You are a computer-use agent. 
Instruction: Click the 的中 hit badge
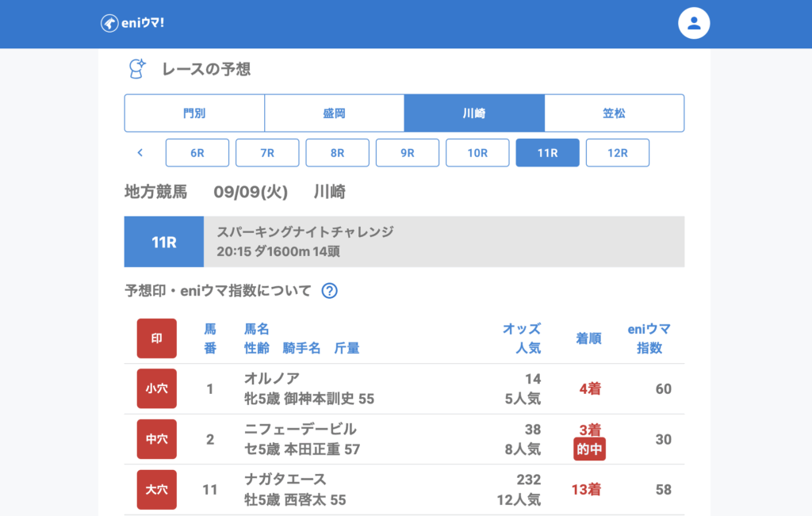pyautogui.click(x=589, y=449)
